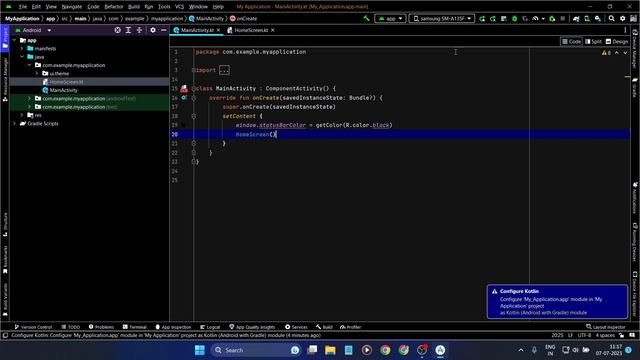
Task: Click the Sync Project with Gradle Files icon
Action: point(576,18)
